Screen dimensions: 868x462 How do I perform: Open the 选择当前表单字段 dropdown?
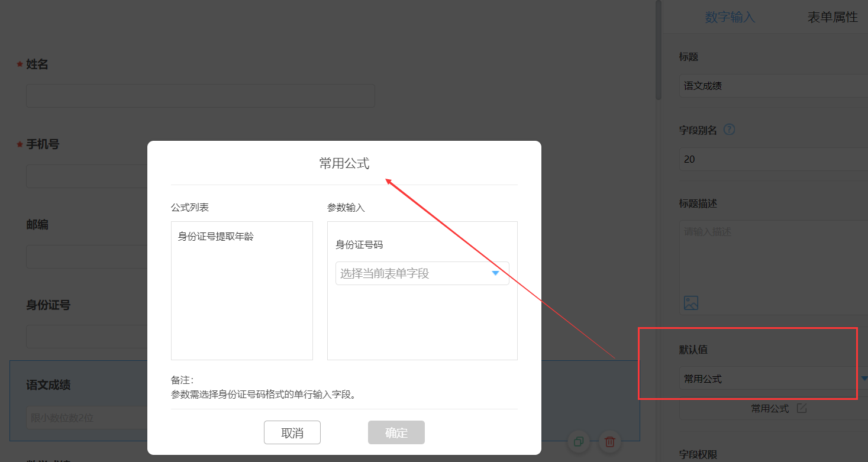point(422,273)
